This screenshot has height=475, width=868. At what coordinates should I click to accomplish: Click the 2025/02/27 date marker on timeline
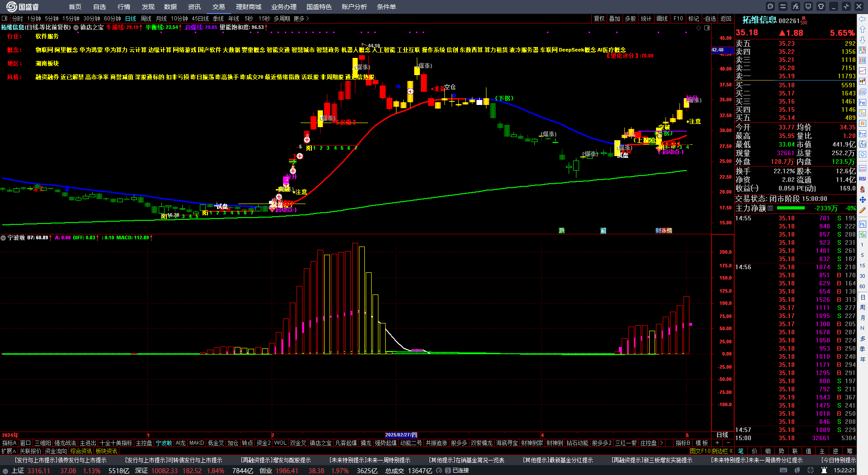click(401, 435)
